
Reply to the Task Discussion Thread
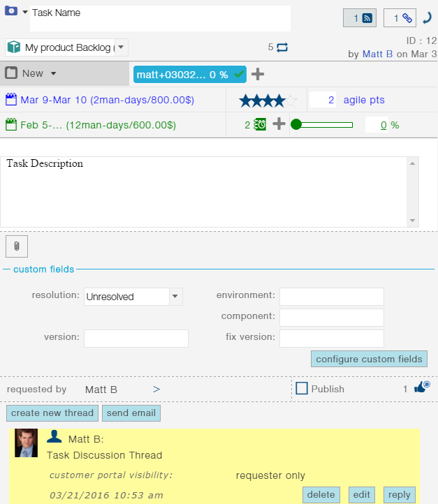tap(399, 495)
